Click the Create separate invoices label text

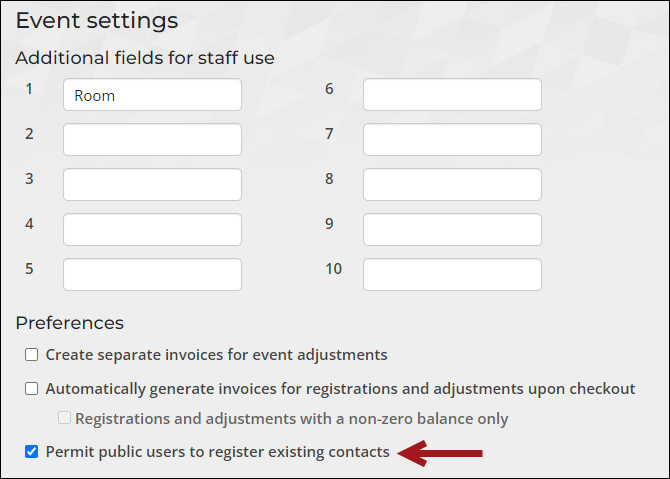pyautogui.click(x=217, y=355)
